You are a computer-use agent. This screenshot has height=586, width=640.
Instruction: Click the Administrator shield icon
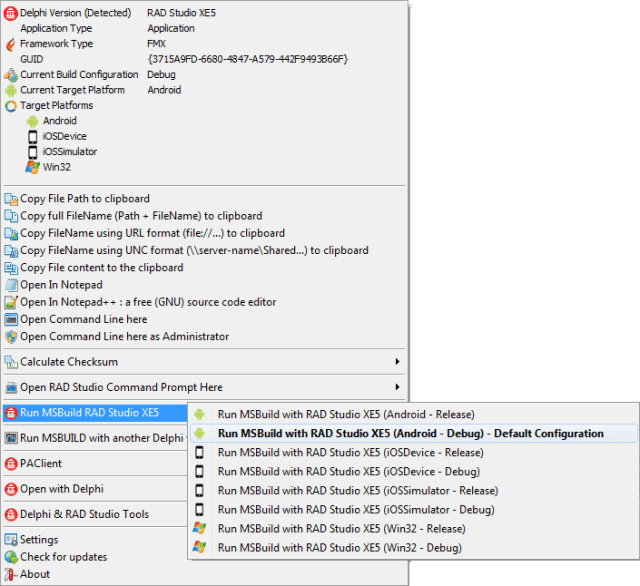tap(11, 337)
